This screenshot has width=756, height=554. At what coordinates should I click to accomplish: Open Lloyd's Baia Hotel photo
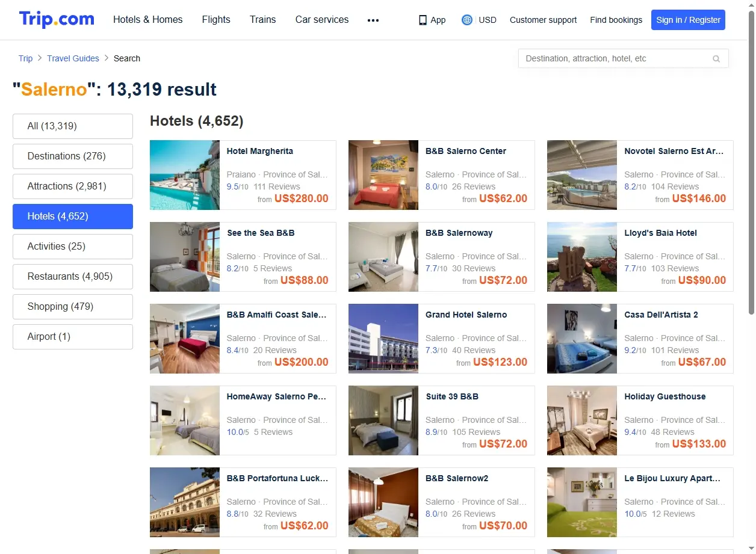pos(582,257)
